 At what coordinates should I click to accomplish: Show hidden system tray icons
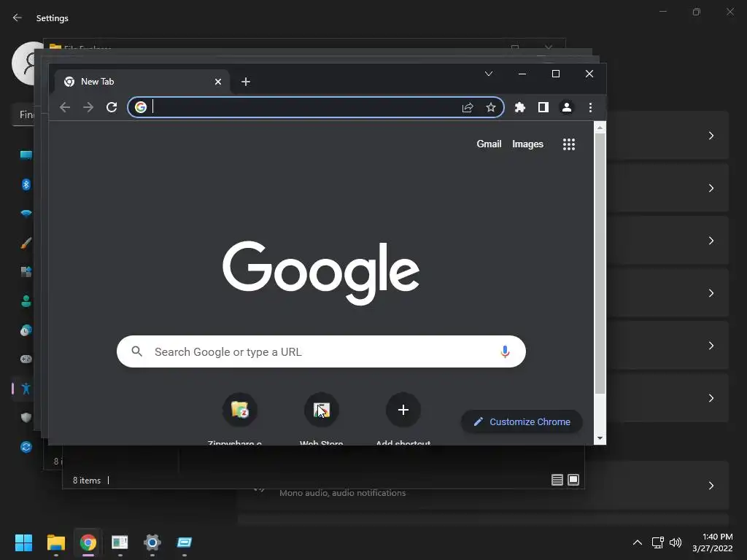637,542
